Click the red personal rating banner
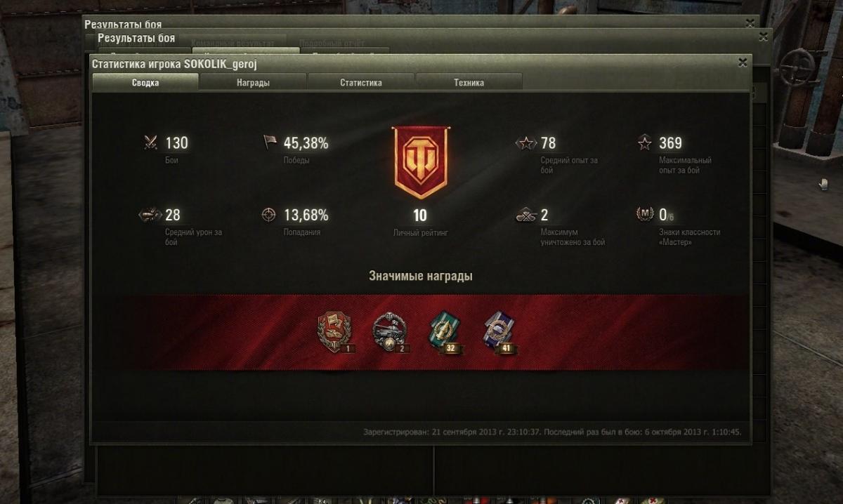Image resolution: width=843 pixels, height=504 pixels. (420, 163)
